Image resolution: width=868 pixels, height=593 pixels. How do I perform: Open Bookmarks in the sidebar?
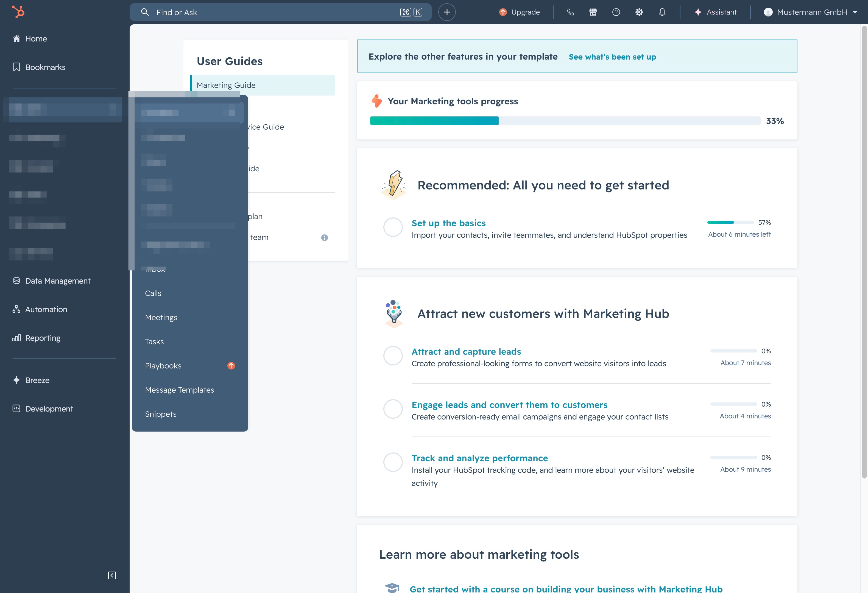click(x=39, y=67)
